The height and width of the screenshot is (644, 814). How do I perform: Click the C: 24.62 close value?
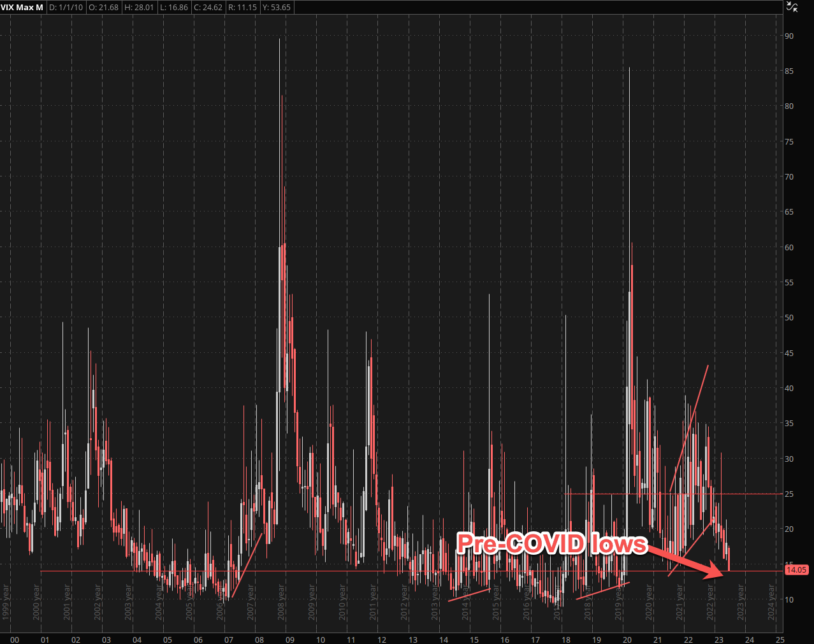(x=208, y=8)
